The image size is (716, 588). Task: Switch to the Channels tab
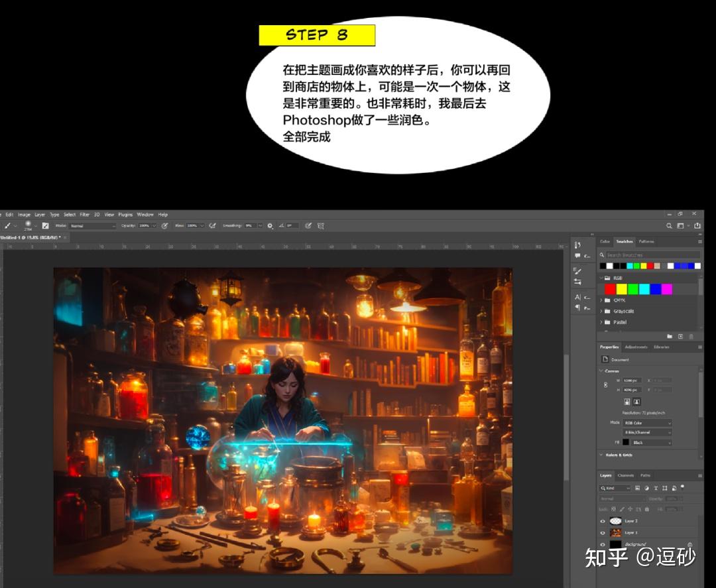(x=626, y=475)
